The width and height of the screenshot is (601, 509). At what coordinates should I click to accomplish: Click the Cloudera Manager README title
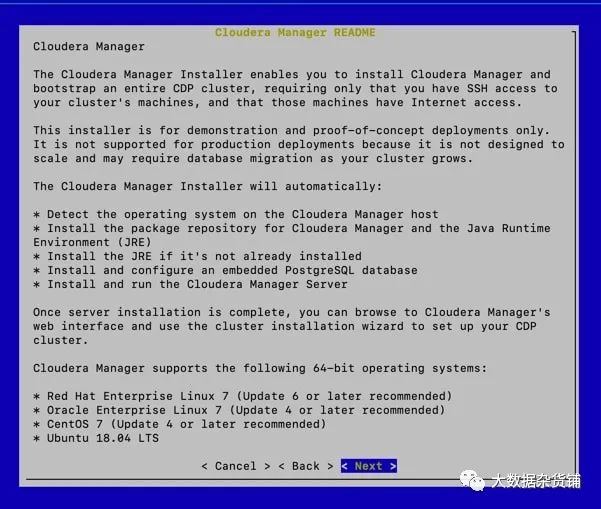click(295, 33)
